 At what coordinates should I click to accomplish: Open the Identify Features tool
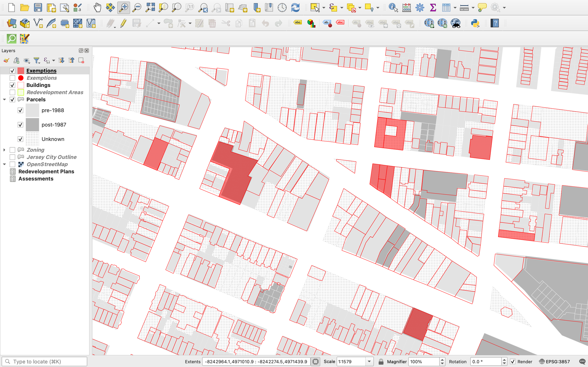click(x=393, y=8)
